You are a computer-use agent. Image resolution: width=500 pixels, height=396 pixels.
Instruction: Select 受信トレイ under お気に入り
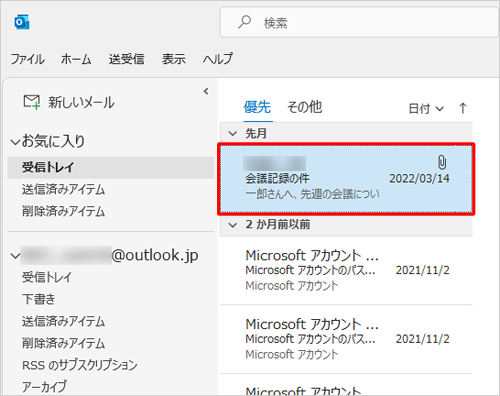tap(111, 167)
